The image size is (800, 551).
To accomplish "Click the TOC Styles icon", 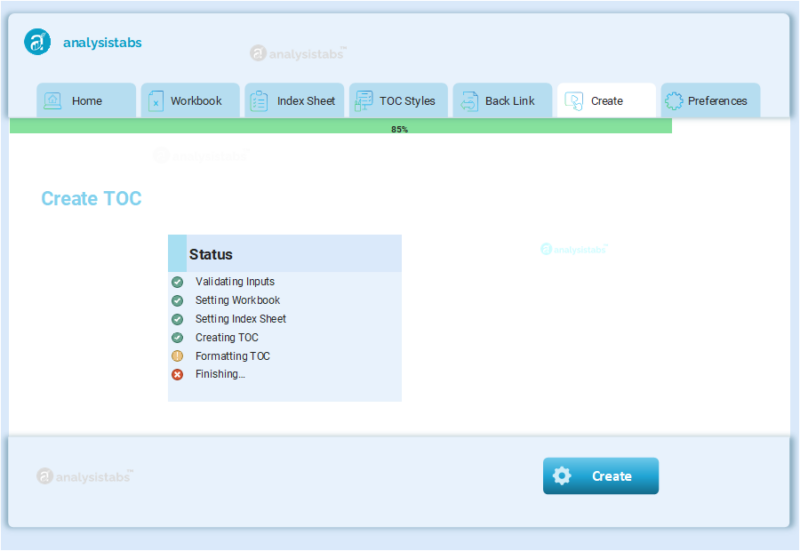I will [363, 101].
